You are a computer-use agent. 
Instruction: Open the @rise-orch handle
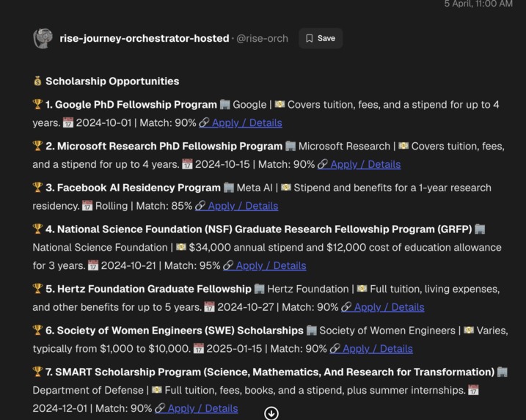(x=262, y=39)
